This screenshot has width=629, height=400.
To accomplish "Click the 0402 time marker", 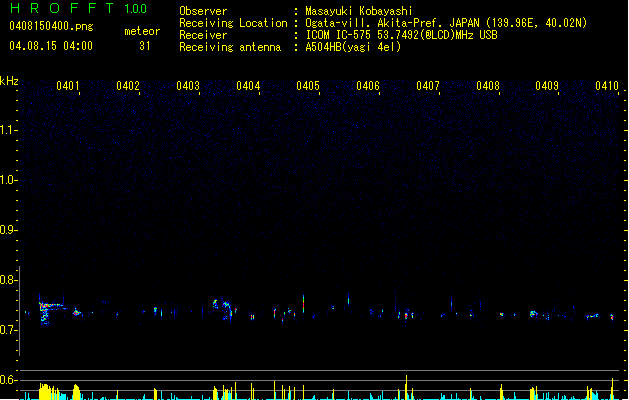I will point(128,85).
